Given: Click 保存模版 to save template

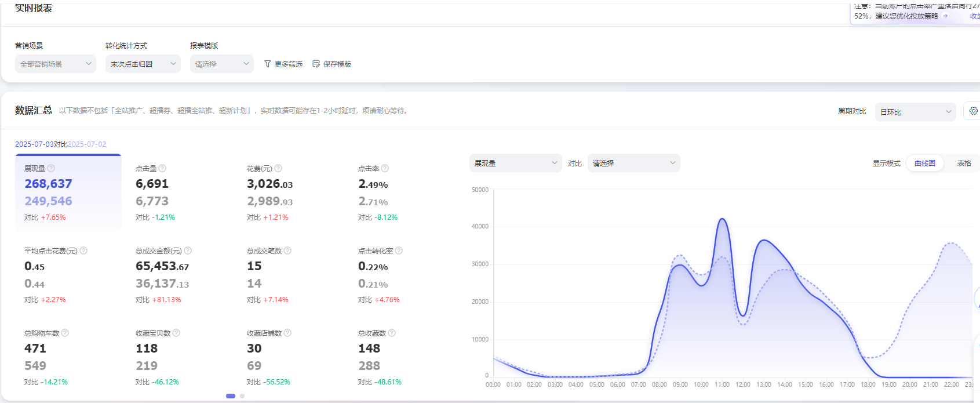Looking at the screenshot, I should pyautogui.click(x=332, y=64).
